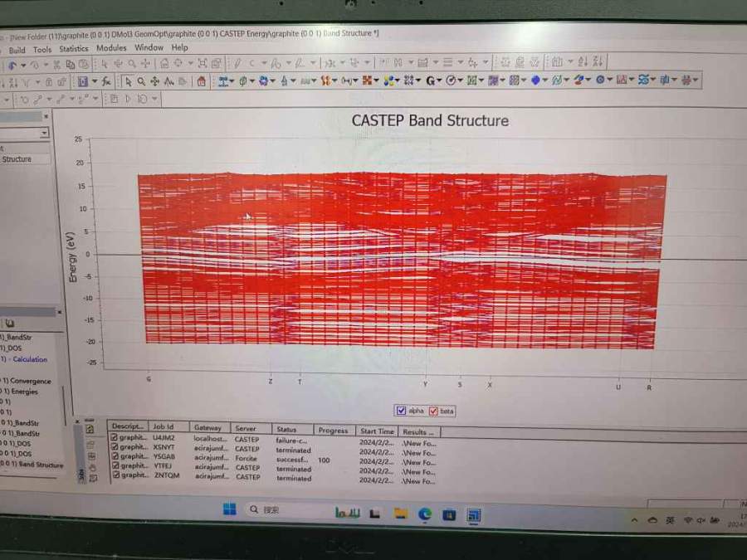
Task: Toggle the alpha spin checkbox
Action: point(402,411)
